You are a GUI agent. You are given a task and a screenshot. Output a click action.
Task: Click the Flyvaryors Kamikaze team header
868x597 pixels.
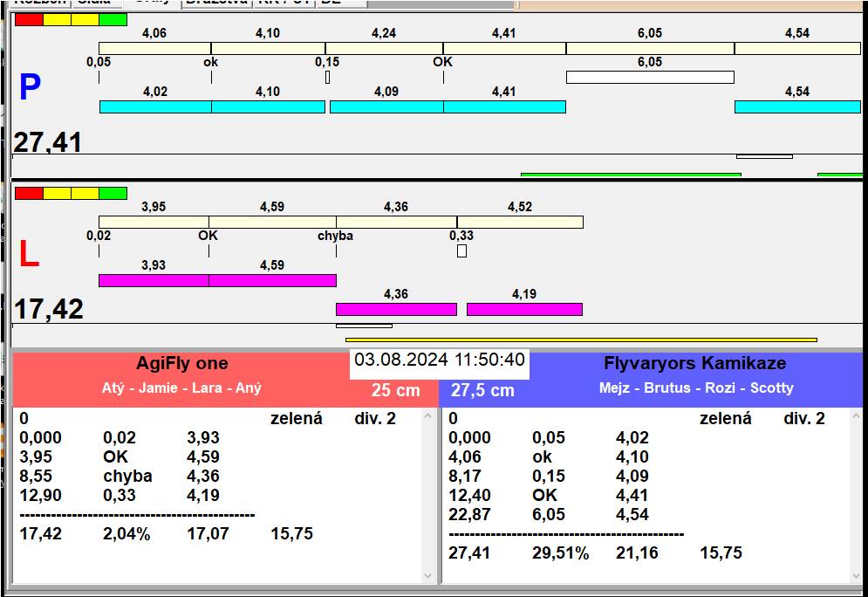(694, 364)
